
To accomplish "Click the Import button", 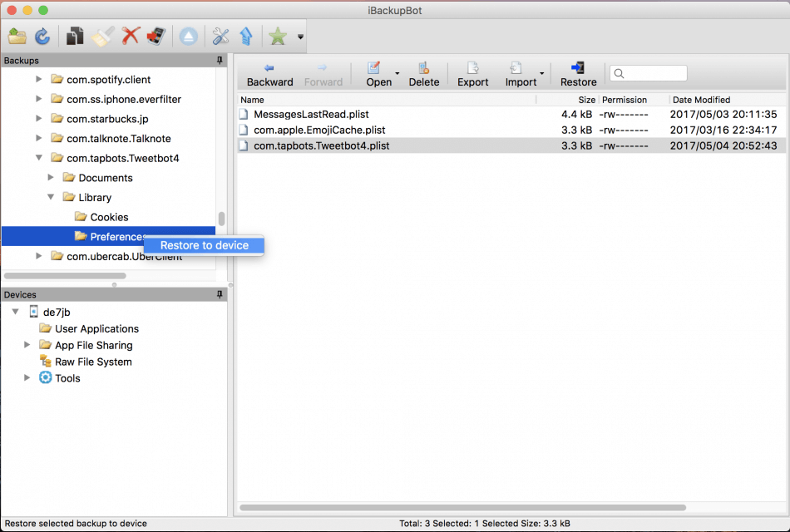I will coord(521,75).
